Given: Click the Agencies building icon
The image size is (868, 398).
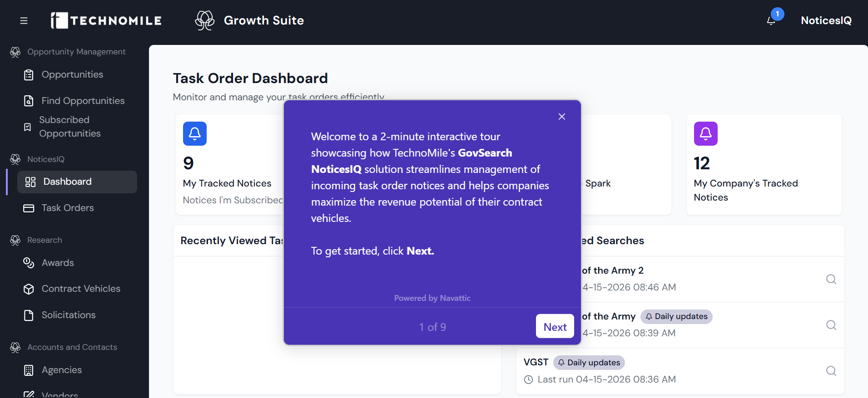Looking at the screenshot, I should click(x=29, y=370).
